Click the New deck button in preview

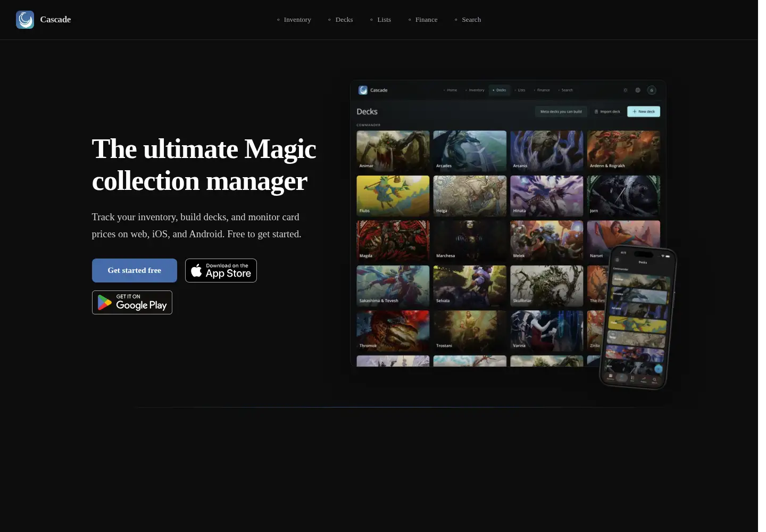644,112
